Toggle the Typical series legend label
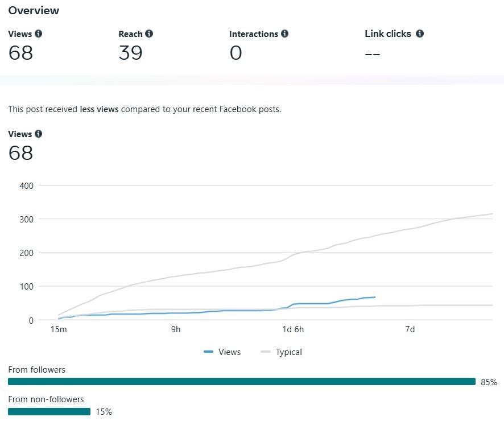The height and width of the screenshot is (421, 504). pyautogui.click(x=288, y=352)
